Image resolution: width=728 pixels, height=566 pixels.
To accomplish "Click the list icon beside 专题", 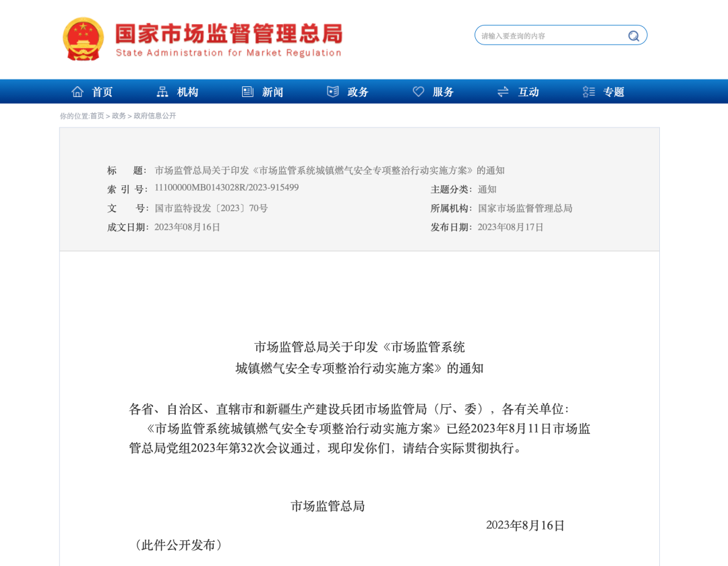I will click(x=588, y=92).
